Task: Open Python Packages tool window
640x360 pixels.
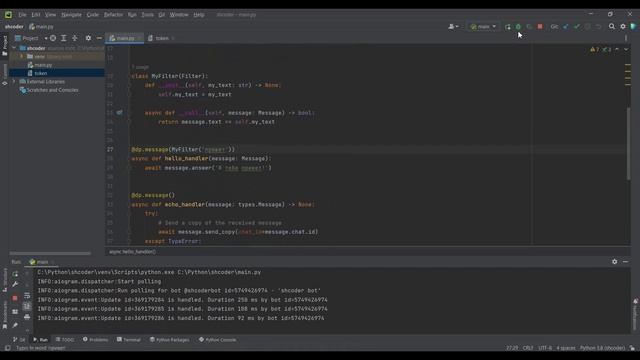Action: (169, 340)
